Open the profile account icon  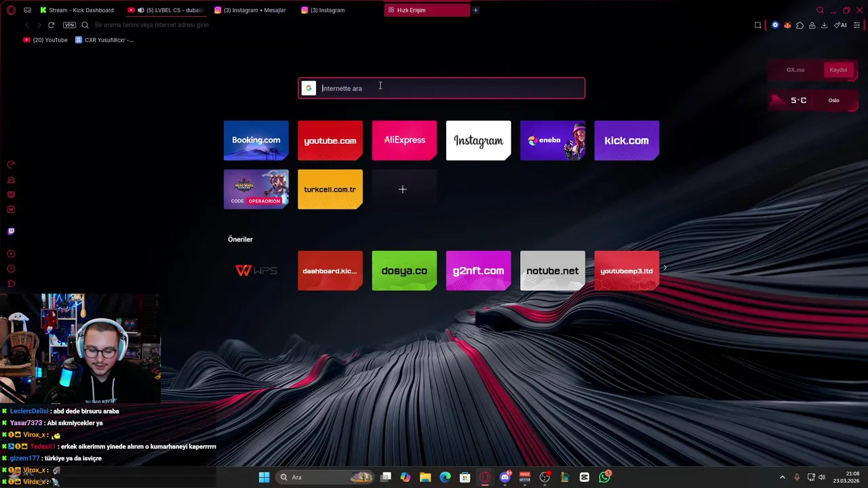812,25
